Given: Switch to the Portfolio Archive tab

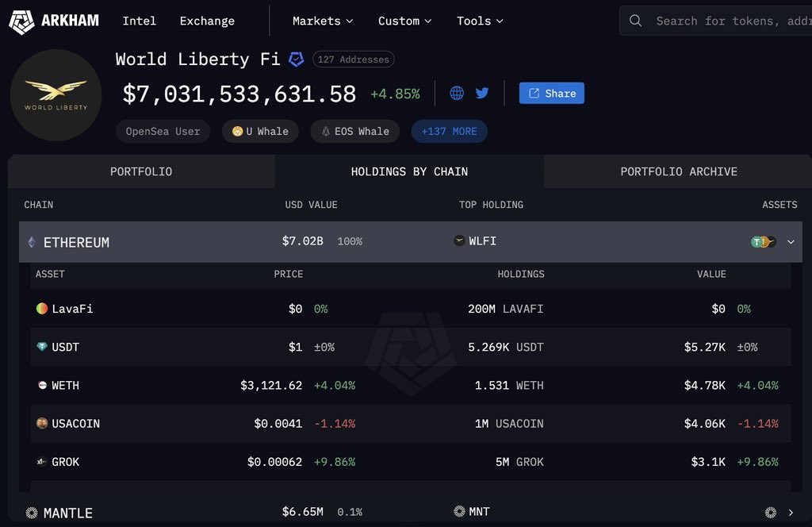Looking at the screenshot, I should coord(678,171).
